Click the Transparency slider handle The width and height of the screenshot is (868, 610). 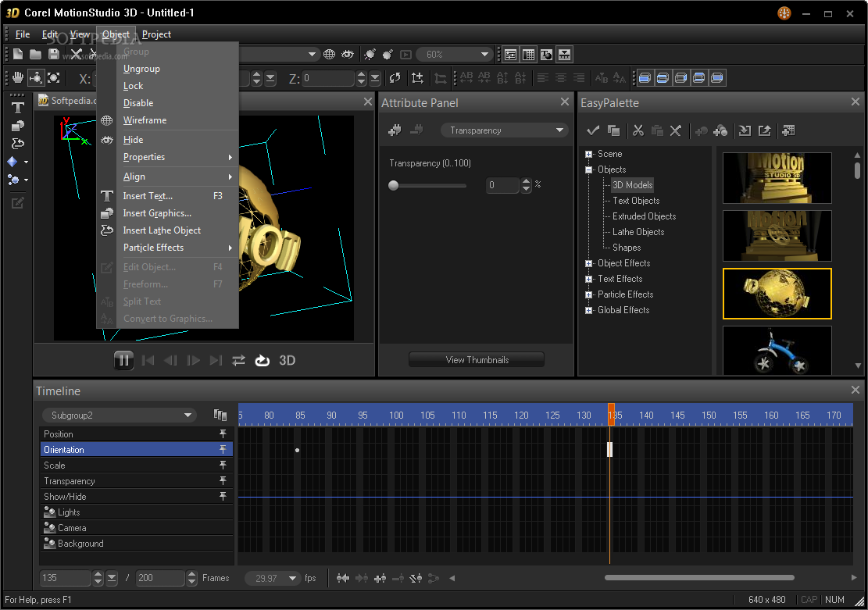[394, 186]
